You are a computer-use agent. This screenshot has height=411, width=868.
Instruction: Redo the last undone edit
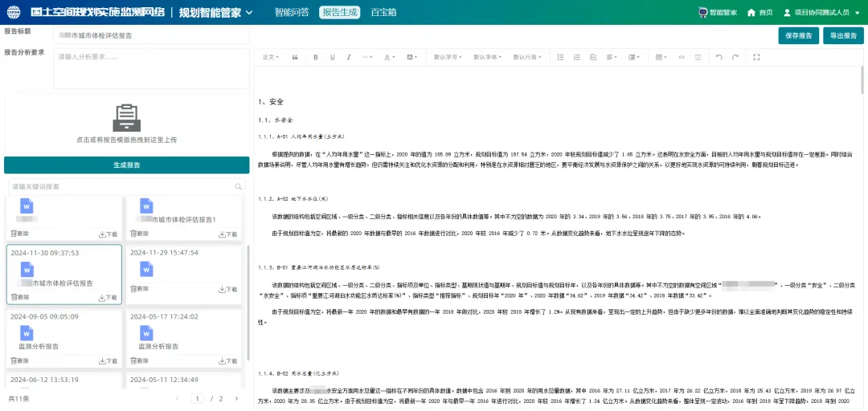[x=736, y=57]
